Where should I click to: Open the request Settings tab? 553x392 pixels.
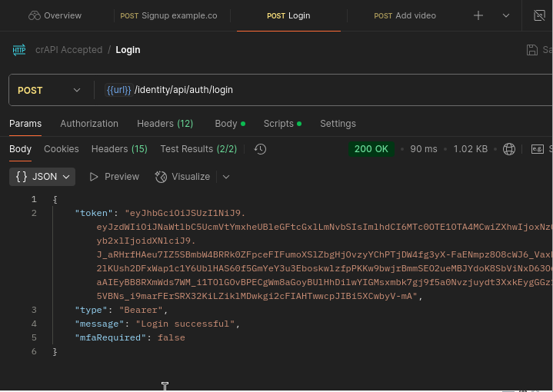click(x=338, y=124)
